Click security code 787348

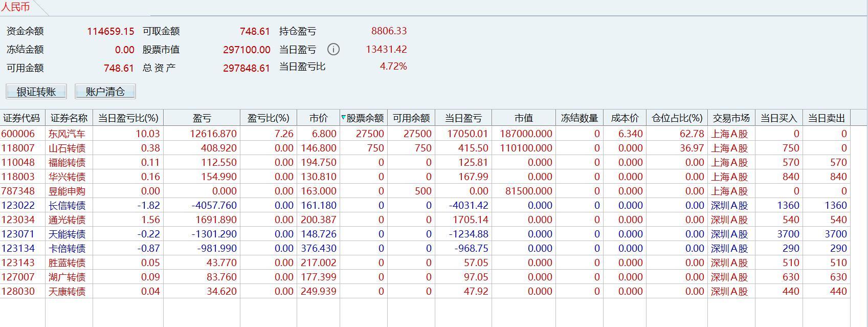(18, 191)
